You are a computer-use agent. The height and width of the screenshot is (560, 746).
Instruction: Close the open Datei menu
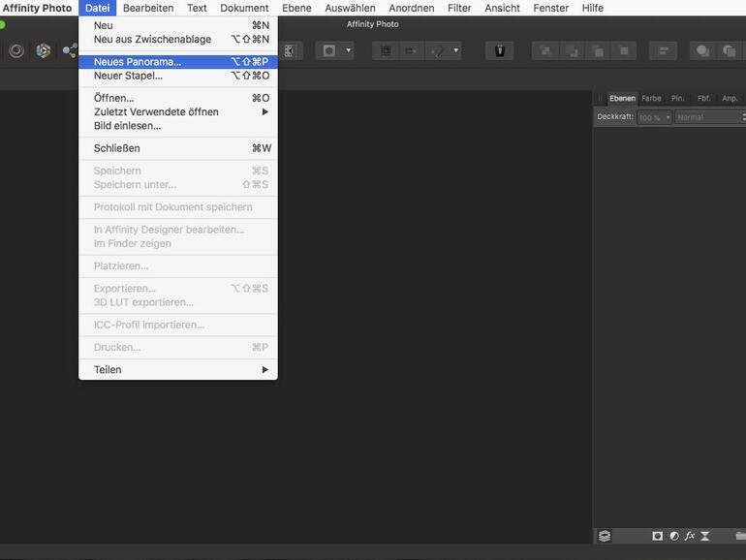click(x=97, y=8)
